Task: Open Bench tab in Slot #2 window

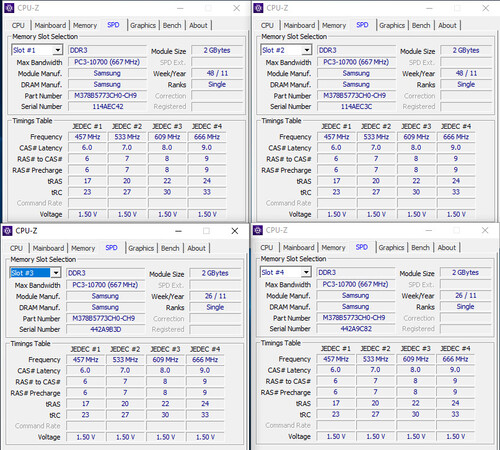Action: click(421, 25)
